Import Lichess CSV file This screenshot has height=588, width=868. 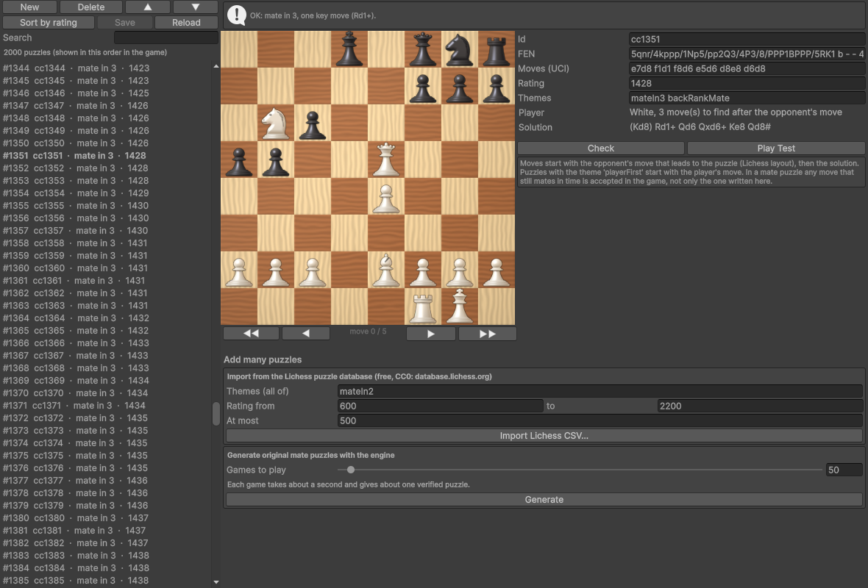(544, 436)
